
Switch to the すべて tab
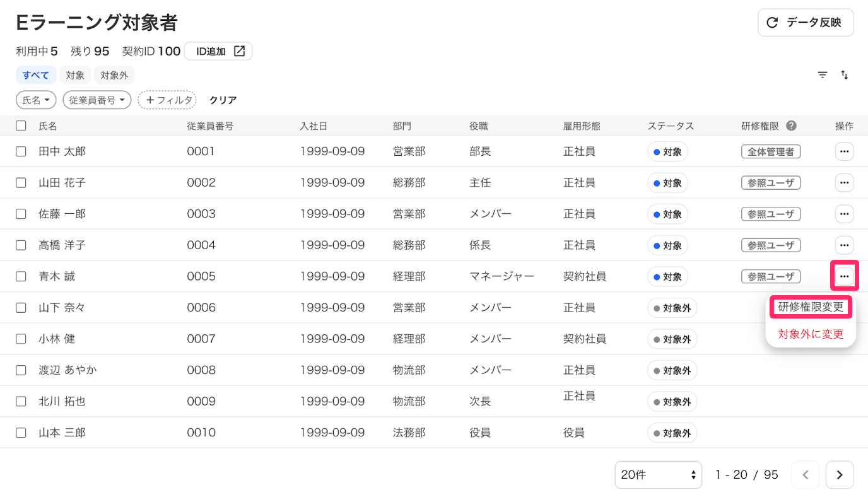click(36, 75)
